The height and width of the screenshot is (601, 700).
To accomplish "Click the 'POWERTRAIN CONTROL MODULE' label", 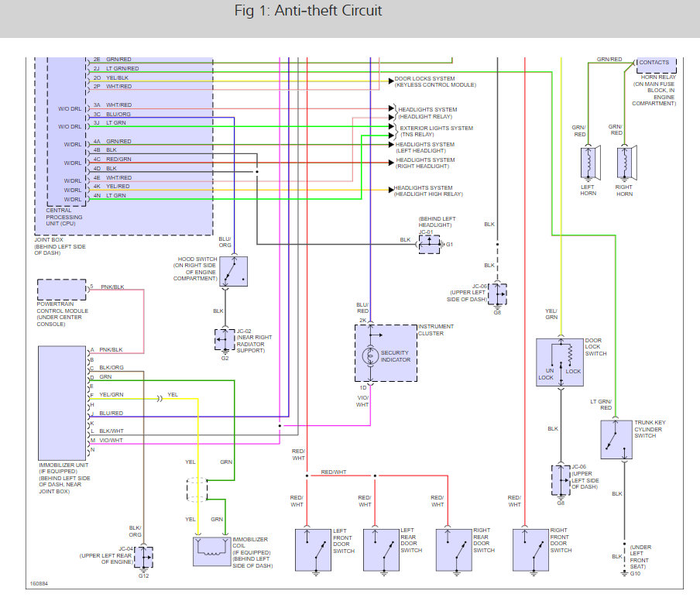I will coord(62,307).
